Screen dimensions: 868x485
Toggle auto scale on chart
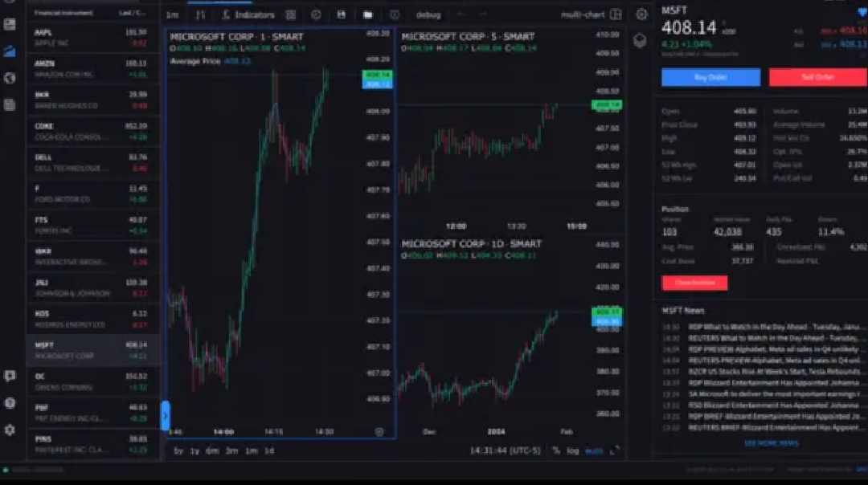click(594, 450)
